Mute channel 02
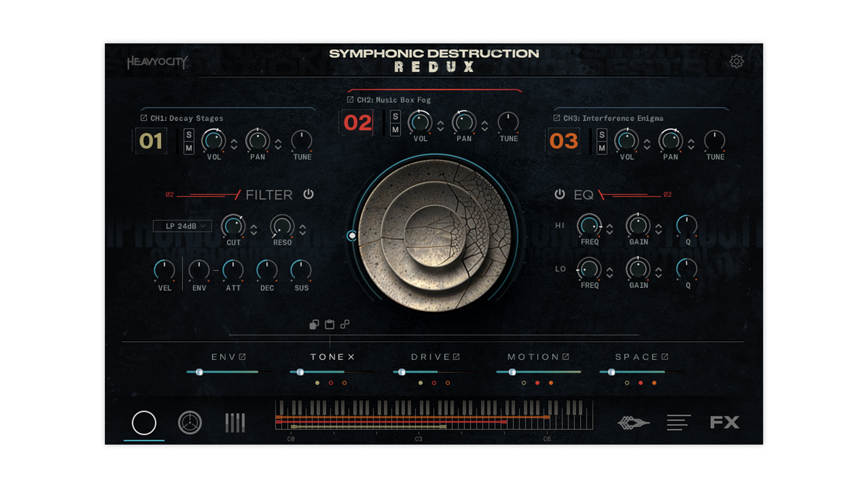 point(395,129)
